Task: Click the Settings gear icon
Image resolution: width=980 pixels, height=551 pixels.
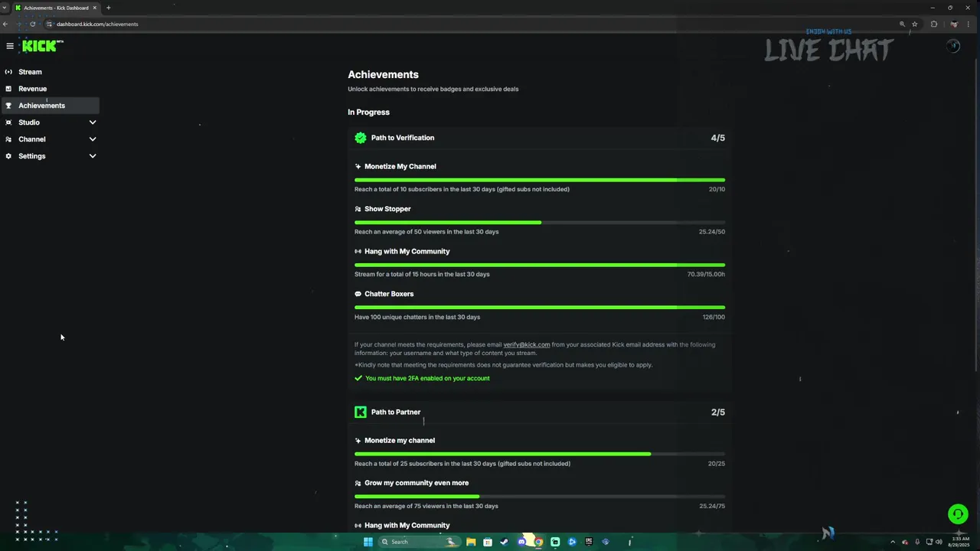Action: 8,156
